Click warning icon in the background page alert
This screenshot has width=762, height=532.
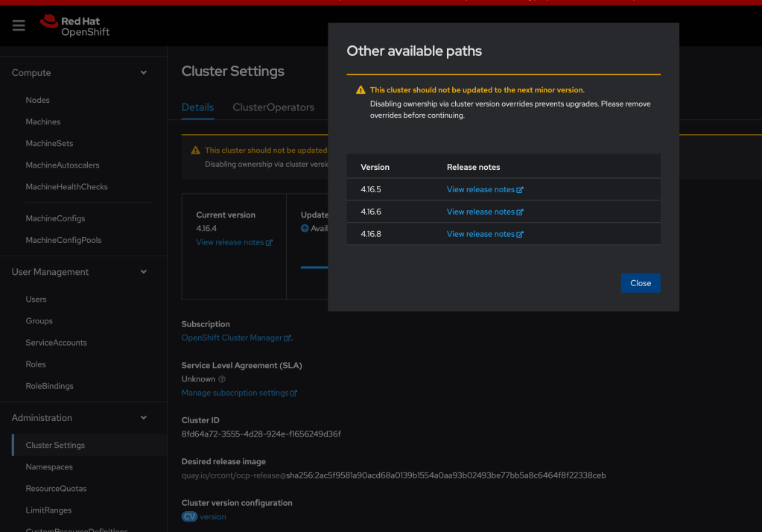(x=195, y=151)
